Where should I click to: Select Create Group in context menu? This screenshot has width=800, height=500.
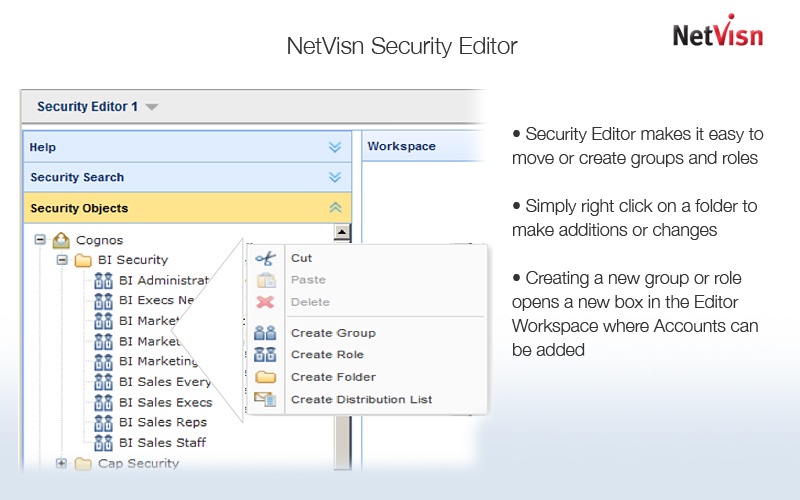[x=333, y=333]
